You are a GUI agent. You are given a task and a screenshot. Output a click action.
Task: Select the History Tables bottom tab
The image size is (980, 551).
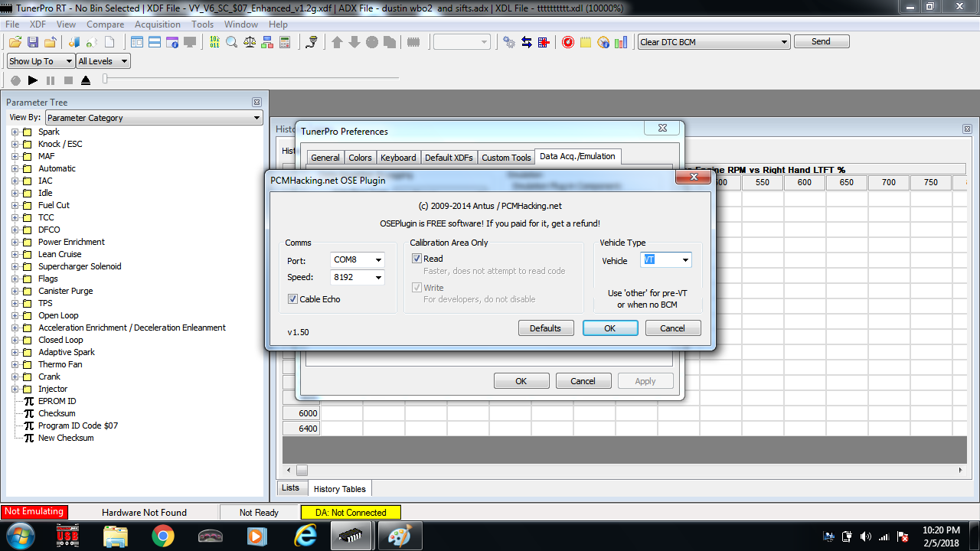coord(340,488)
